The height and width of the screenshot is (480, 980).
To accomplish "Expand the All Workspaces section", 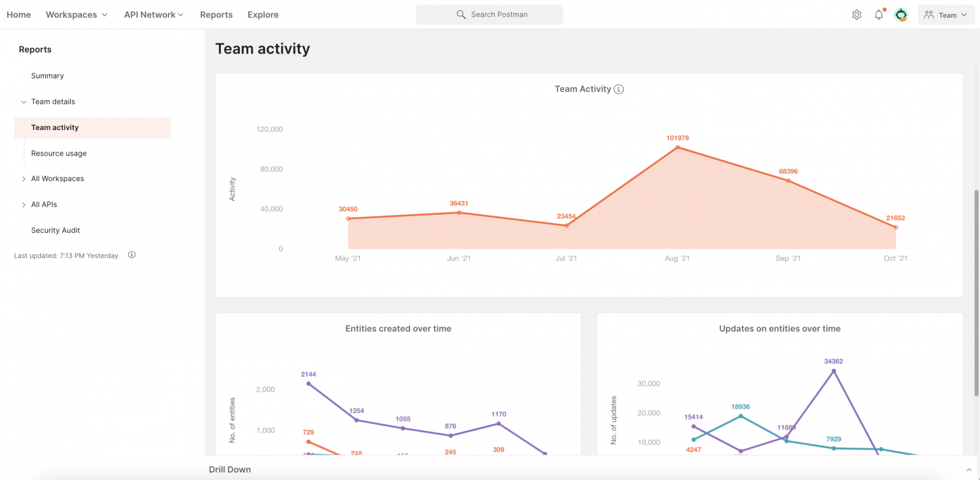I will point(24,179).
